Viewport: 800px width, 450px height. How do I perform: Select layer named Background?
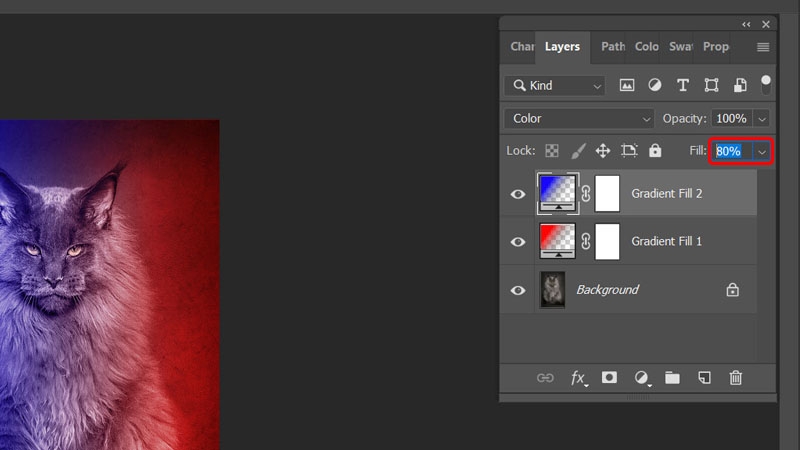click(607, 290)
